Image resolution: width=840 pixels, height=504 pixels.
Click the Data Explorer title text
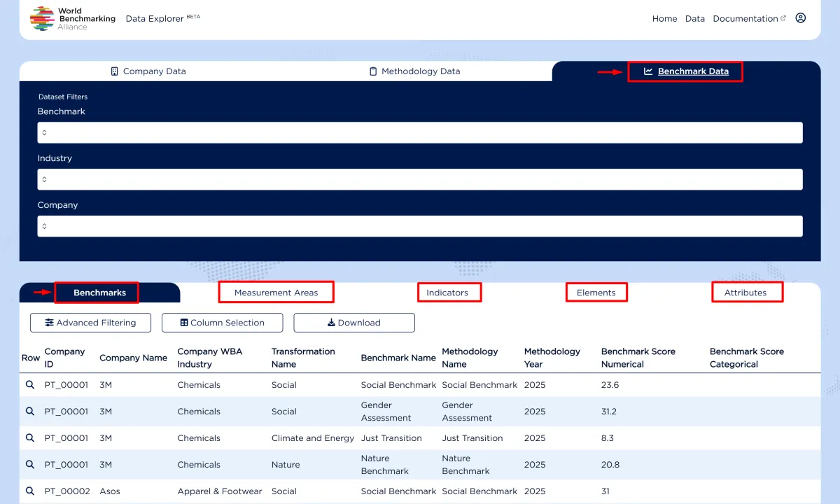(x=155, y=19)
